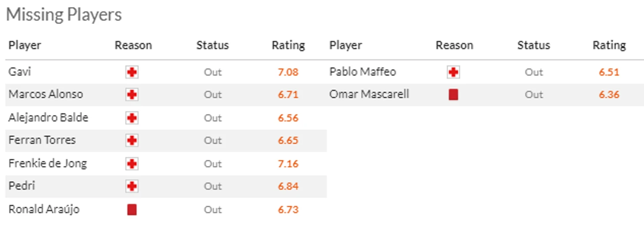The image size is (644, 227).
Task: Click Pablo Maffeo's injury cross icon
Action: coord(453,72)
